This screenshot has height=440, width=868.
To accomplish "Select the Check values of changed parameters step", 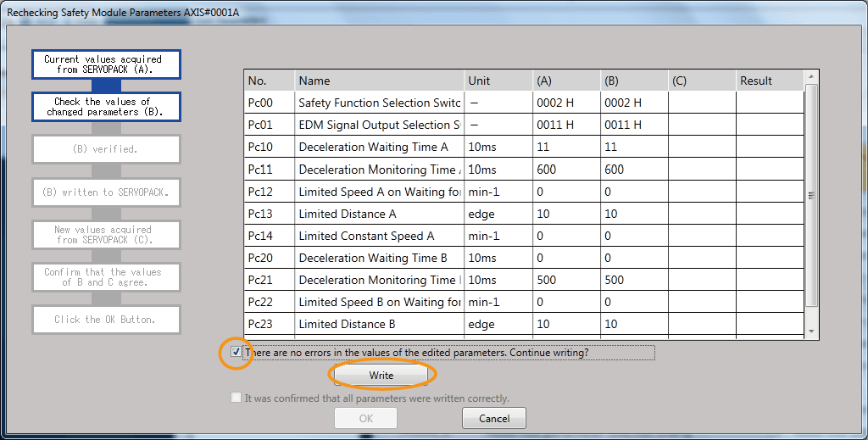I will 106,107.
